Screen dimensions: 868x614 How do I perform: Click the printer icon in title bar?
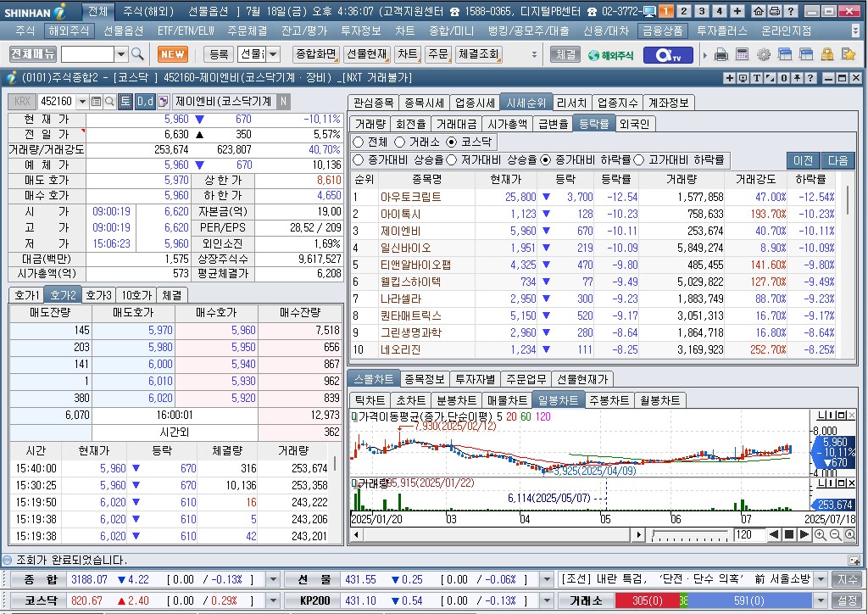coord(775,11)
